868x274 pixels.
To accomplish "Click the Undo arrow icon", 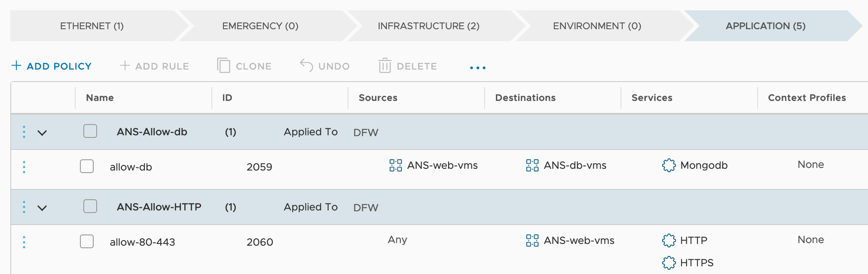I will 306,65.
